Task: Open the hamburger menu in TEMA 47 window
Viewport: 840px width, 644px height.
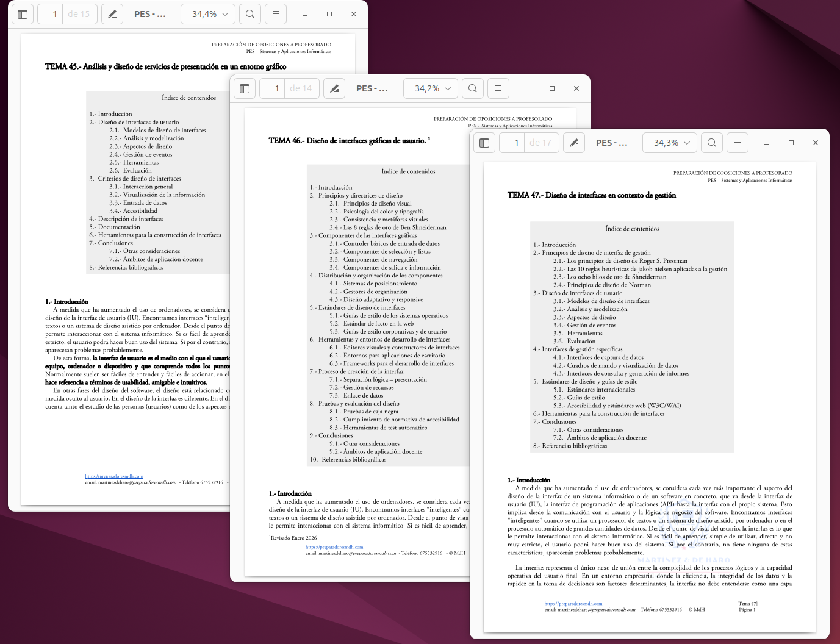Action: point(738,143)
